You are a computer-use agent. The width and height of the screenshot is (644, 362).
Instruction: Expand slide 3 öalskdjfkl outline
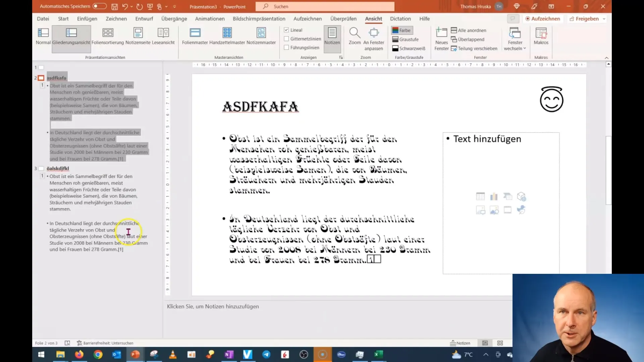click(x=41, y=168)
